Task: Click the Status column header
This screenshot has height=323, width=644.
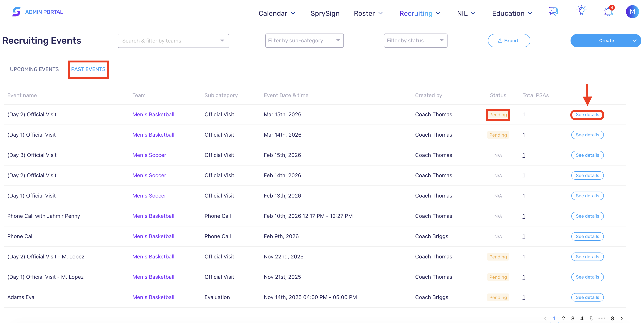Action: 498,95
